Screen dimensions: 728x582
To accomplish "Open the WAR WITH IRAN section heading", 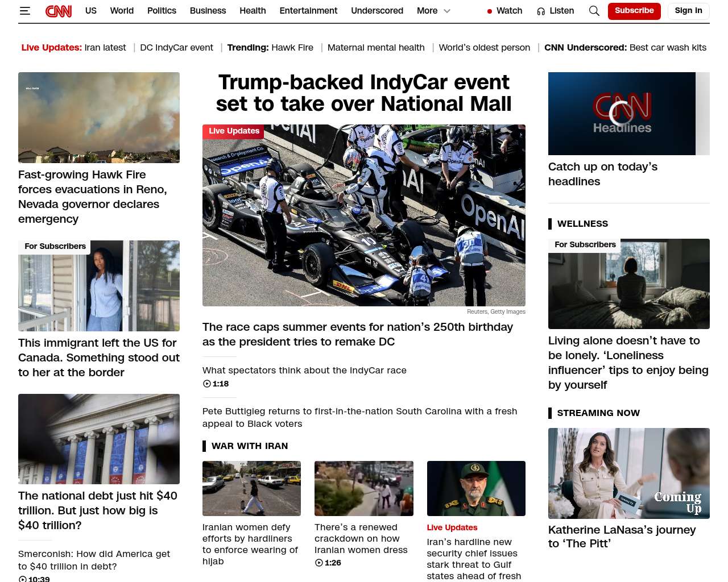I will pyautogui.click(x=250, y=446).
